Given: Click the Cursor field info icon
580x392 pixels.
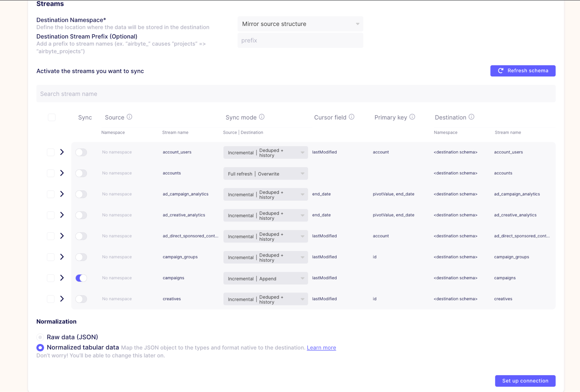Looking at the screenshot, I should tap(351, 117).
